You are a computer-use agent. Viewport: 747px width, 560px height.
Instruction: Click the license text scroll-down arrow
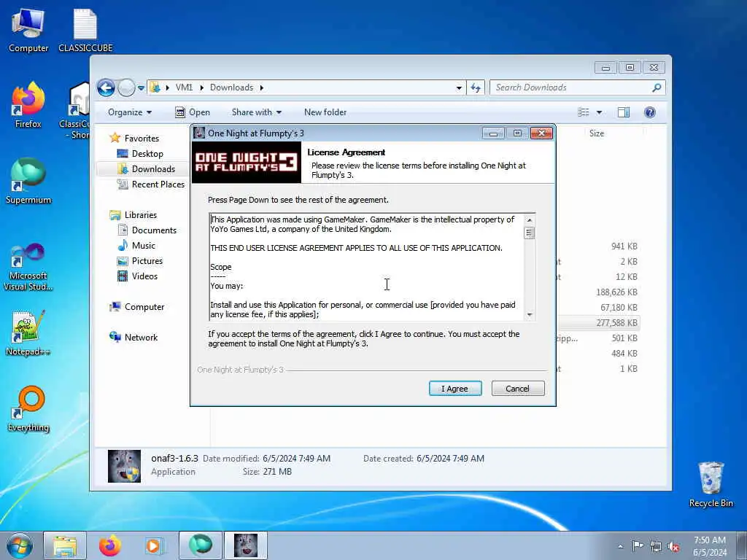[530, 315]
